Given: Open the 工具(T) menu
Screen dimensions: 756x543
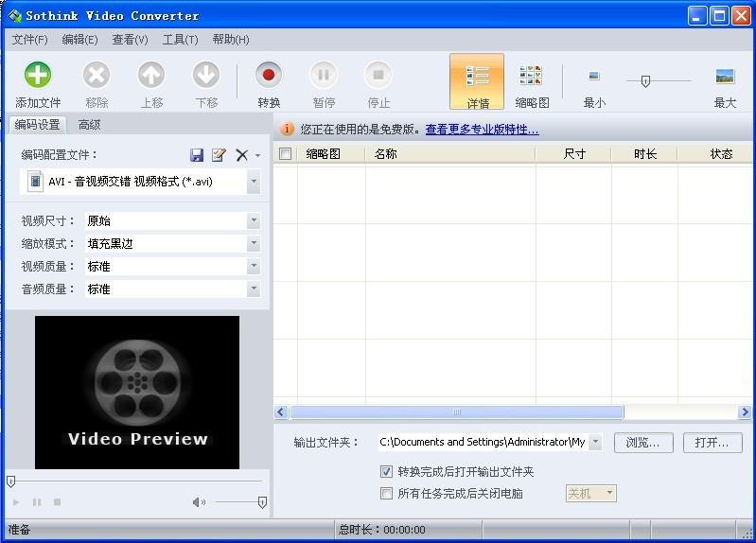Looking at the screenshot, I should pos(181,40).
